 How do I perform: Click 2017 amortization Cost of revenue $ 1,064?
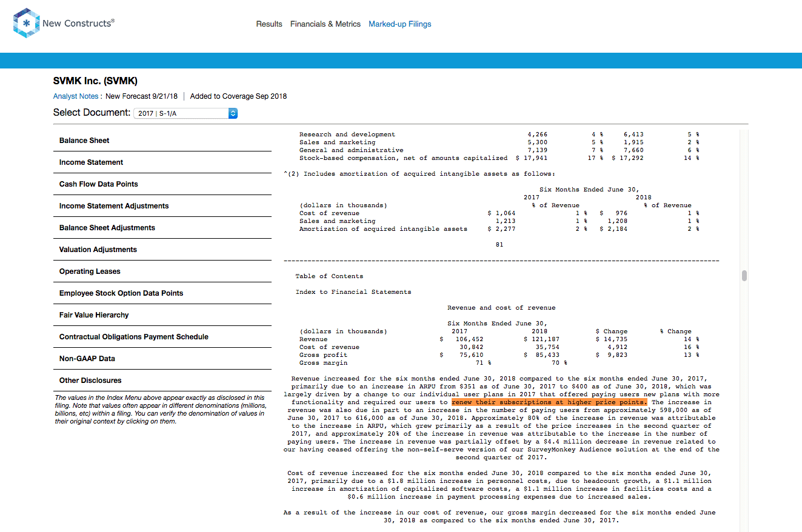502,213
